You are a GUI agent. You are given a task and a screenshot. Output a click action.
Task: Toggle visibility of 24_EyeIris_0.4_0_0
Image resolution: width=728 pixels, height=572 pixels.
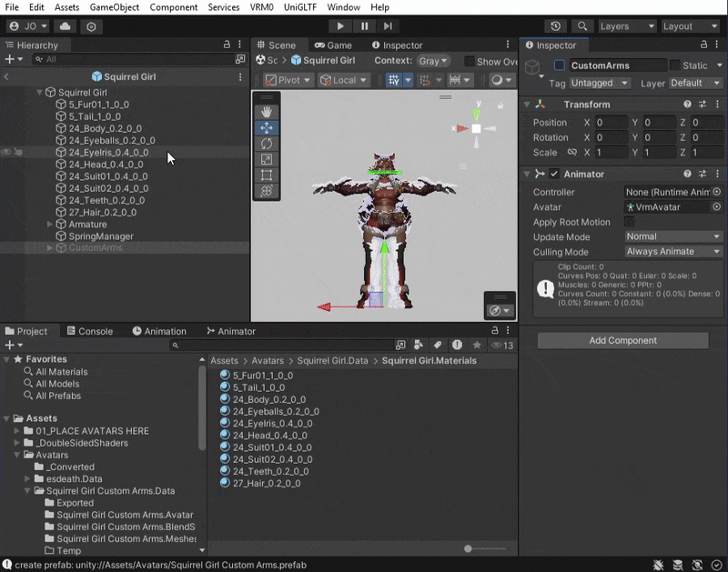[x=6, y=152]
